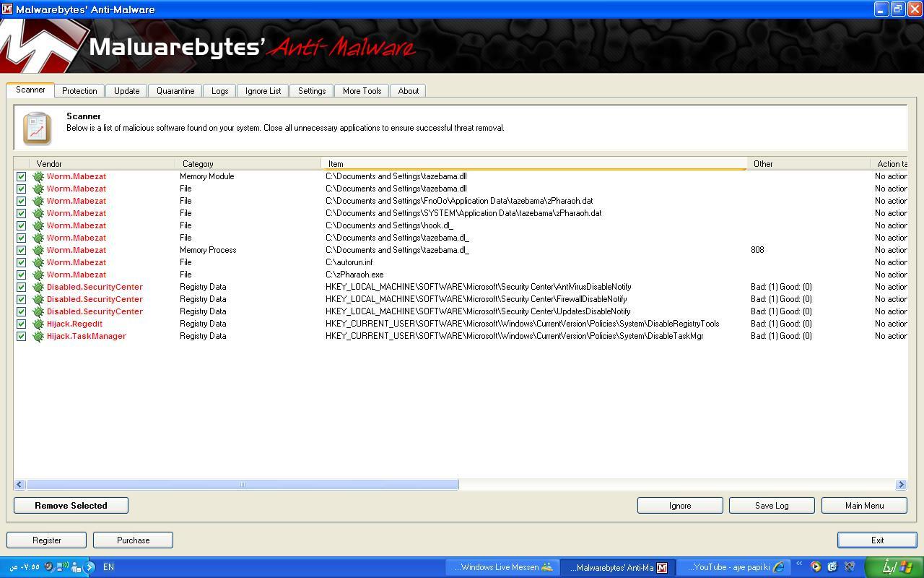The height and width of the screenshot is (578, 924).
Task: Click the value 808 in Other column
Action: coord(757,250)
